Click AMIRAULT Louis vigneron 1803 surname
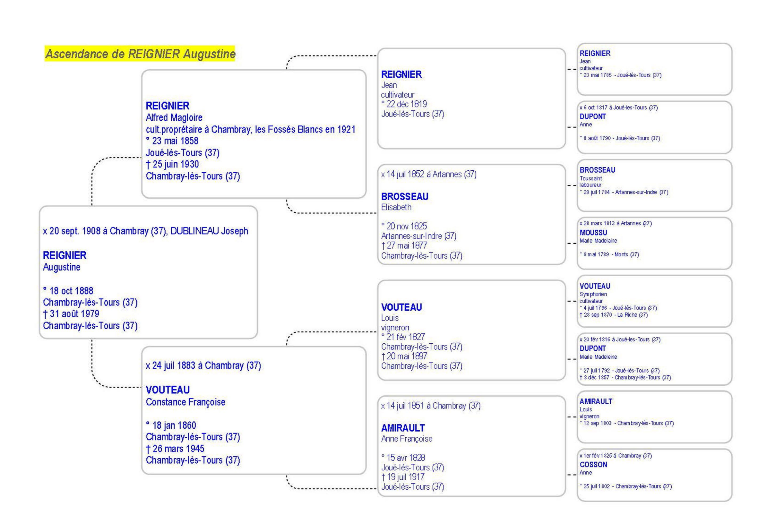 [x=596, y=401]
